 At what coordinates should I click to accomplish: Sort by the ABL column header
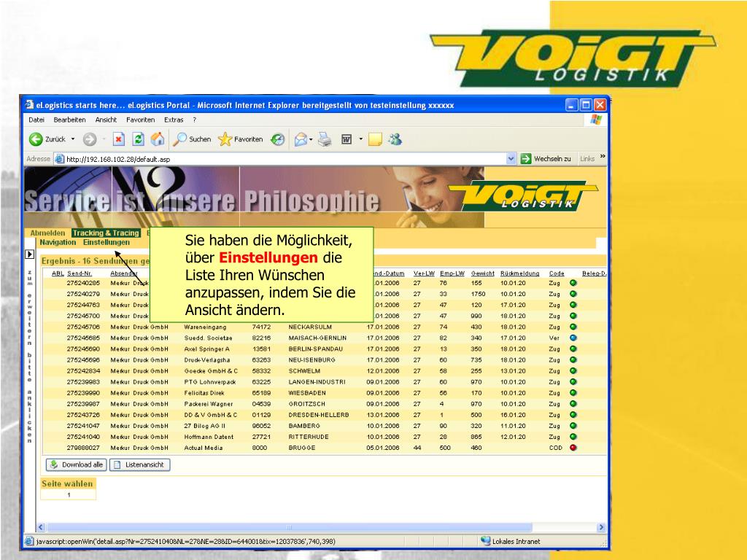click(58, 273)
